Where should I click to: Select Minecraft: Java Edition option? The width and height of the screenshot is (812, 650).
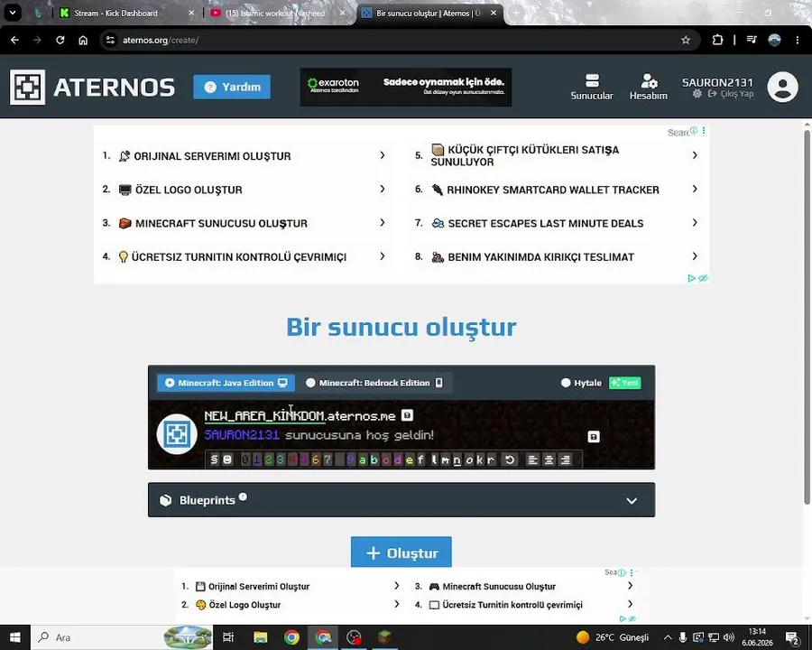[x=226, y=383]
